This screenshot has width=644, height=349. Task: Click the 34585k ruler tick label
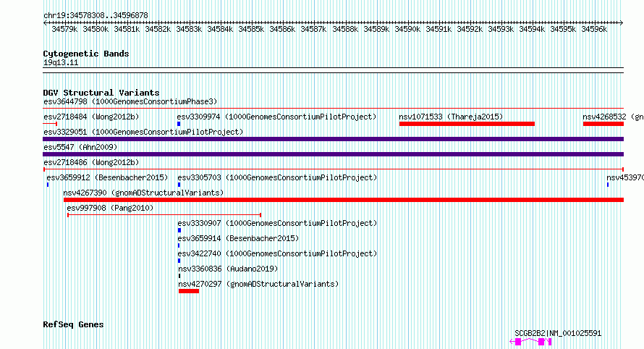pyautogui.click(x=251, y=29)
